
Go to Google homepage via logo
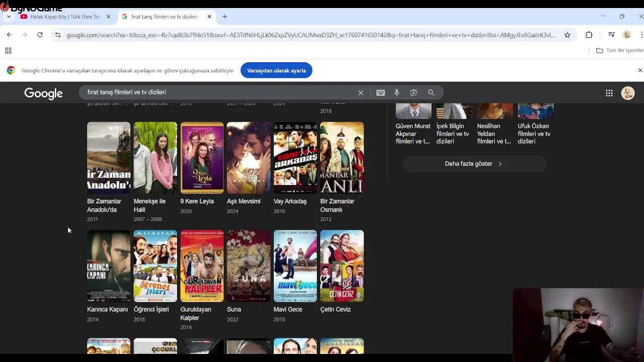click(x=43, y=94)
